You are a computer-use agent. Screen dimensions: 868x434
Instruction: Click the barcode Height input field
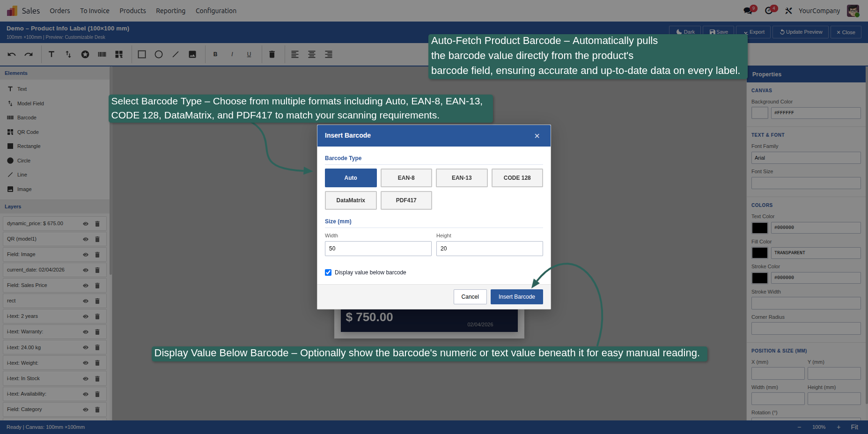tap(490, 249)
